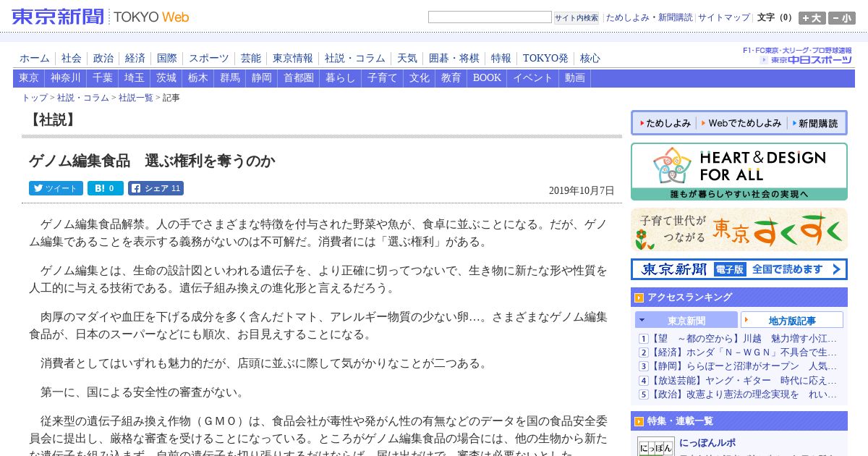The image size is (868, 456).
Task: Select 教育 in the blue bar
Action: [x=451, y=78]
